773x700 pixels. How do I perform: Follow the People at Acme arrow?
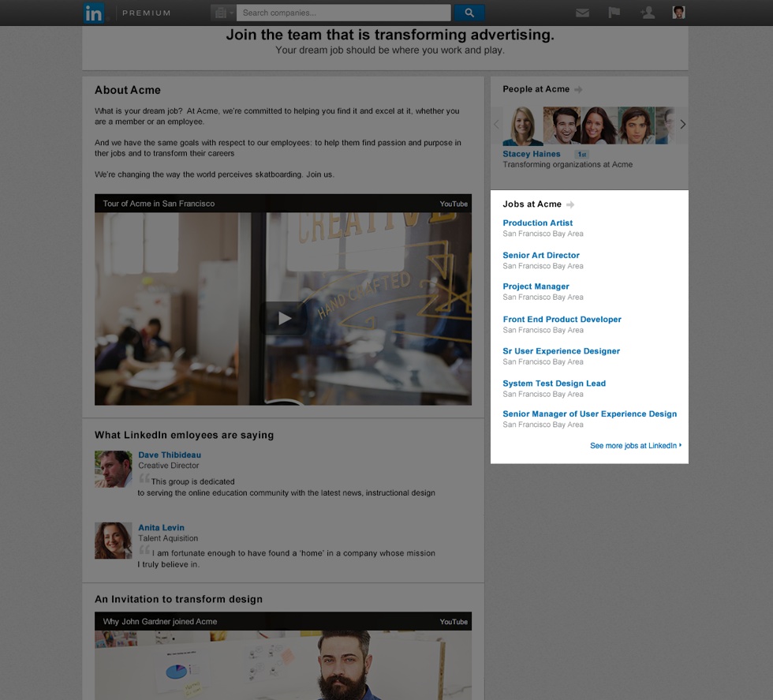[x=578, y=89]
